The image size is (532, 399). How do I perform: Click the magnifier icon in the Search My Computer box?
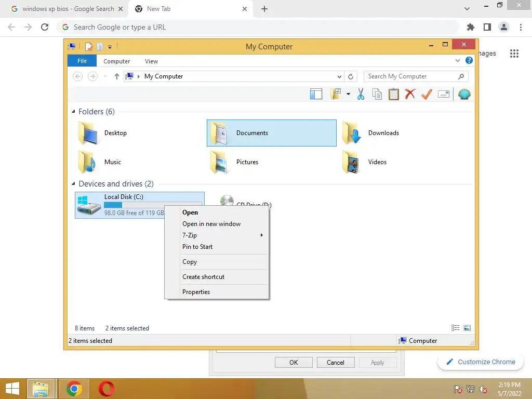461,76
